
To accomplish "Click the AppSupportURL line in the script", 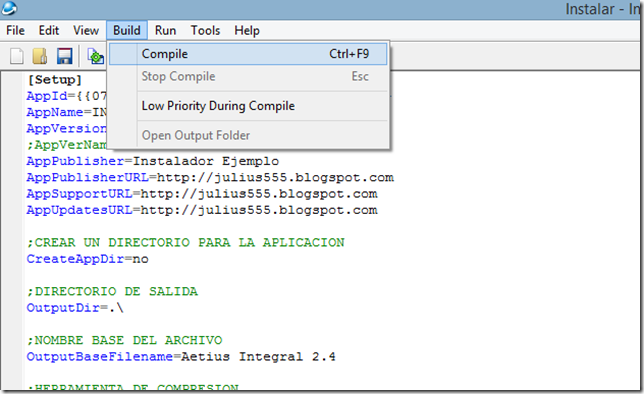I will pos(202,194).
